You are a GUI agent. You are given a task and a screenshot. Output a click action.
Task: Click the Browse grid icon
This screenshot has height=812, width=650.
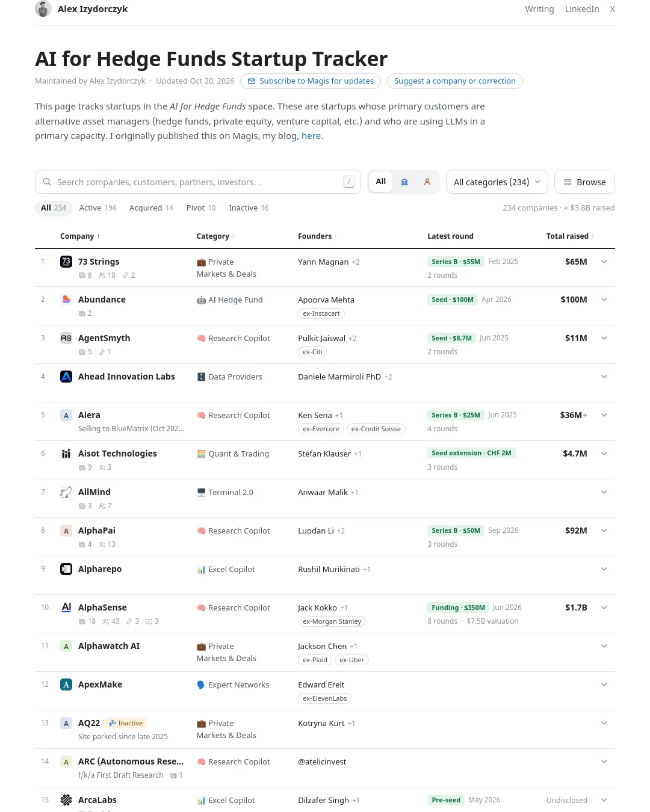tap(568, 182)
